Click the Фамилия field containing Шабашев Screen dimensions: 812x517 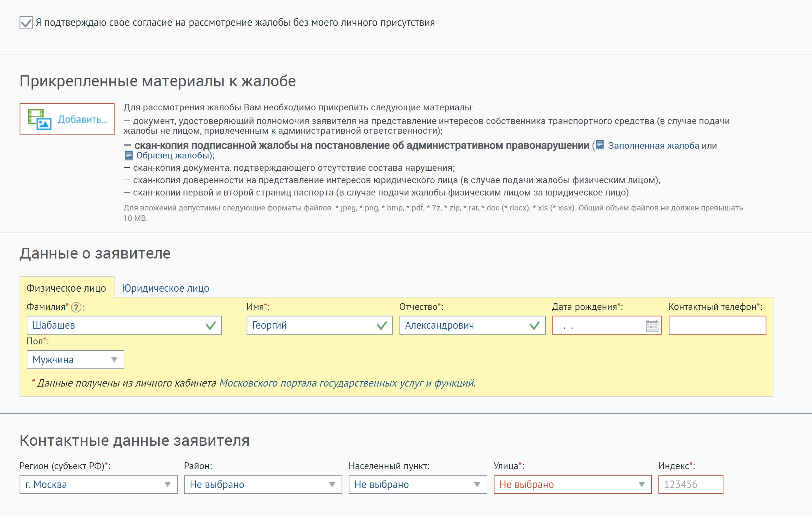point(124,325)
